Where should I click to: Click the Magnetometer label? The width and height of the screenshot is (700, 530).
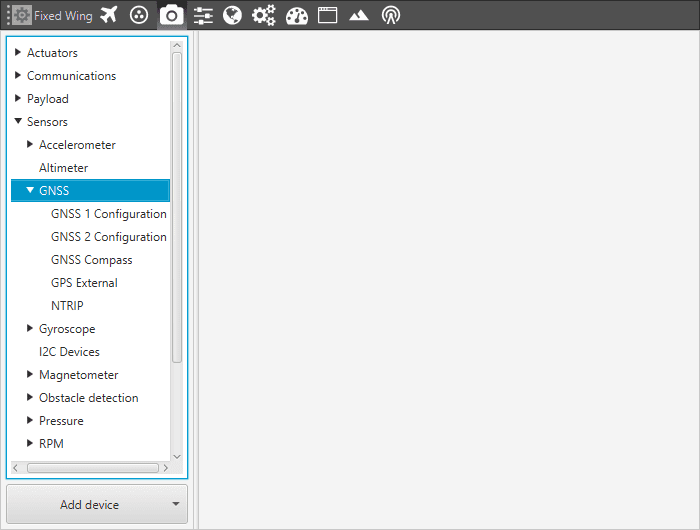(x=79, y=375)
